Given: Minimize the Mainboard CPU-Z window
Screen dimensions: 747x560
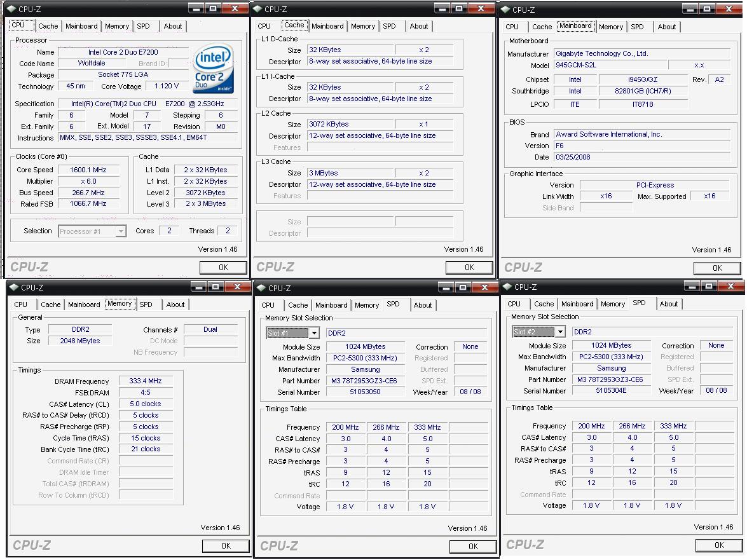Looking at the screenshot, I should click(x=690, y=9).
